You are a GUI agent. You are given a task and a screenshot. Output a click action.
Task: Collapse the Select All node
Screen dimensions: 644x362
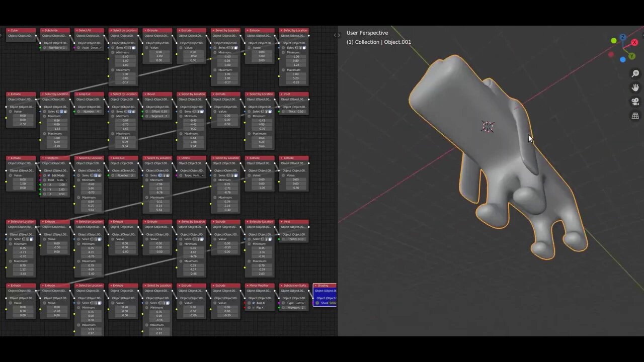pos(77,31)
